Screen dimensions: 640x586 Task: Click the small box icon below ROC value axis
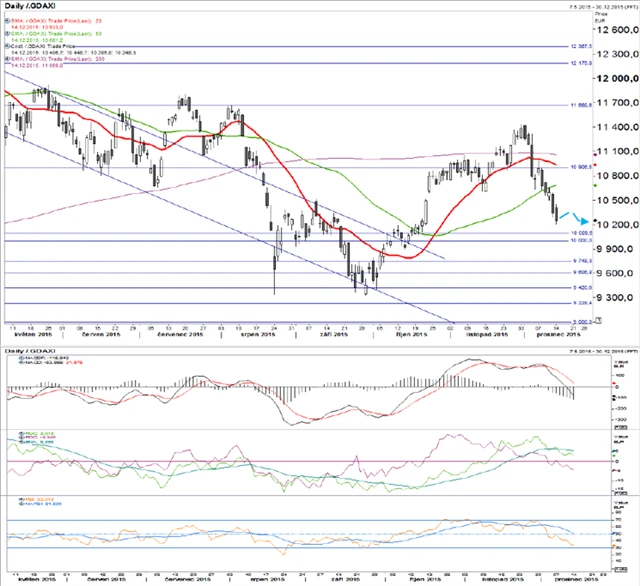coord(620,493)
